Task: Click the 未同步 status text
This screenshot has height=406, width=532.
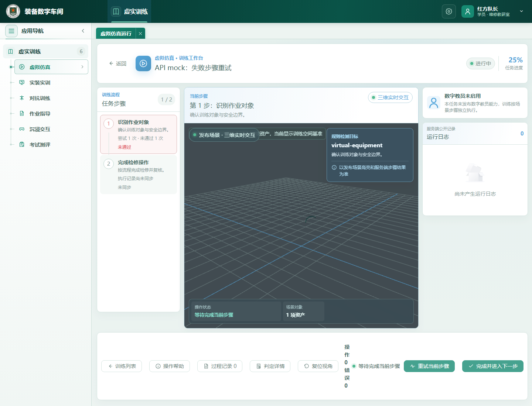Action: point(125,187)
